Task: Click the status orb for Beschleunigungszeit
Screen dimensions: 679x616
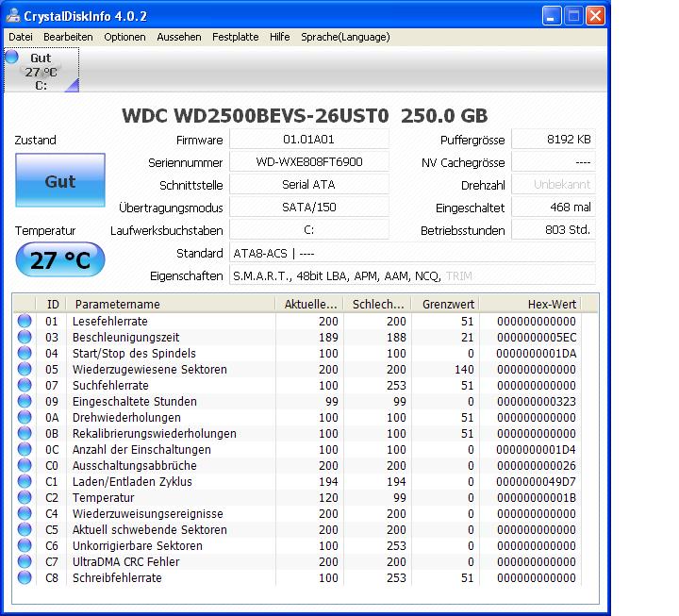Action: [25, 337]
